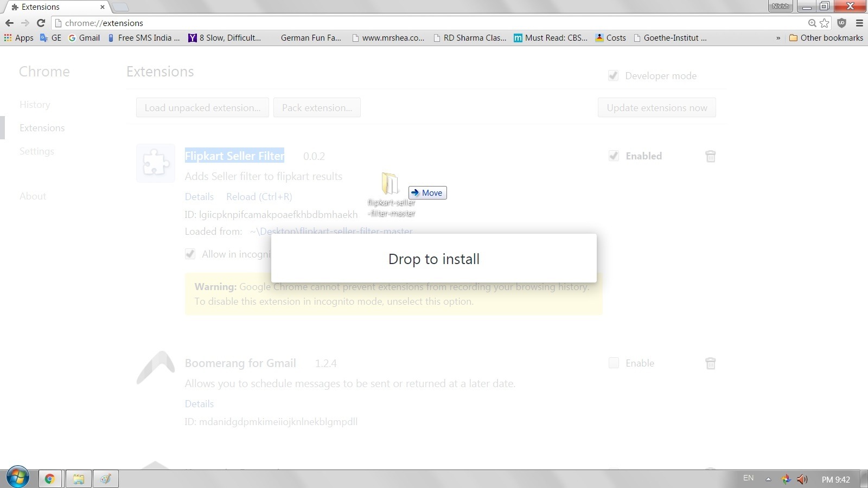Open the file explorer taskbar icon

click(79, 479)
